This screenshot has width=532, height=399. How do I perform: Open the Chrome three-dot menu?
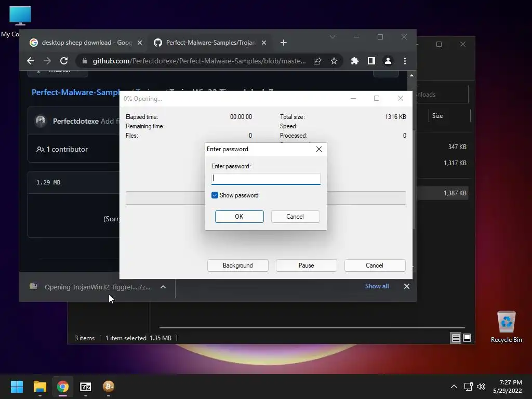pyautogui.click(x=405, y=61)
